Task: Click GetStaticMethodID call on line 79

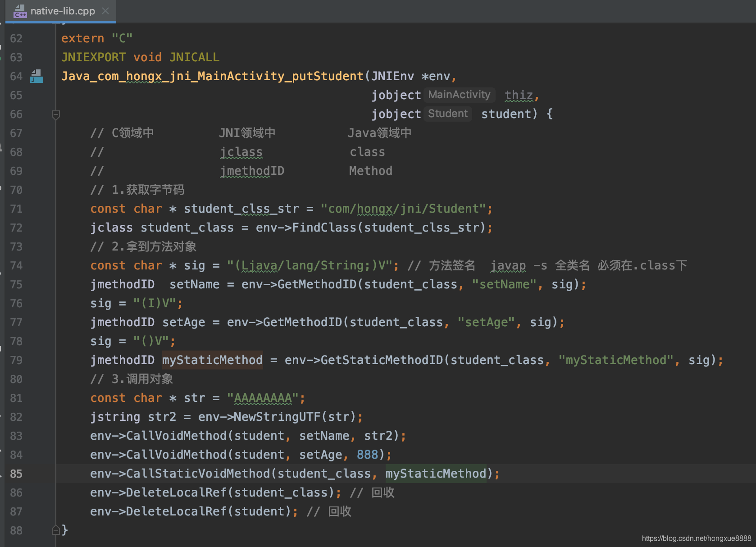Action: (x=382, y=360)
